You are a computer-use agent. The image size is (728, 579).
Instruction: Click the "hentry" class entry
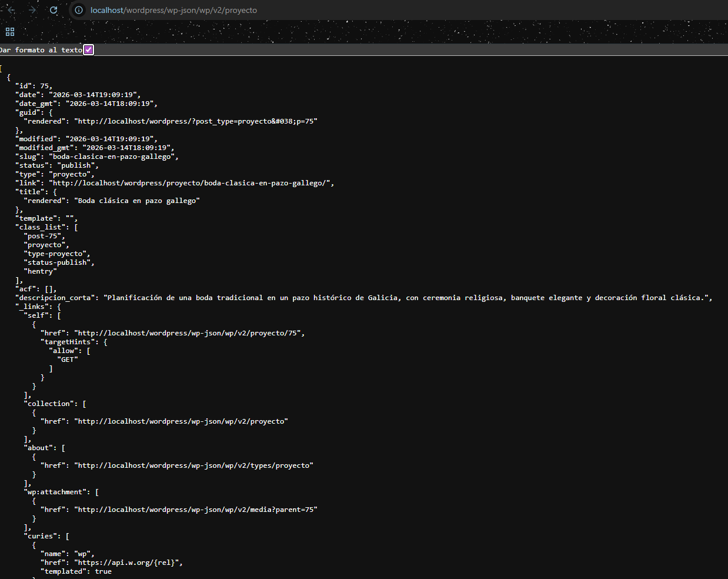point(40,271)
